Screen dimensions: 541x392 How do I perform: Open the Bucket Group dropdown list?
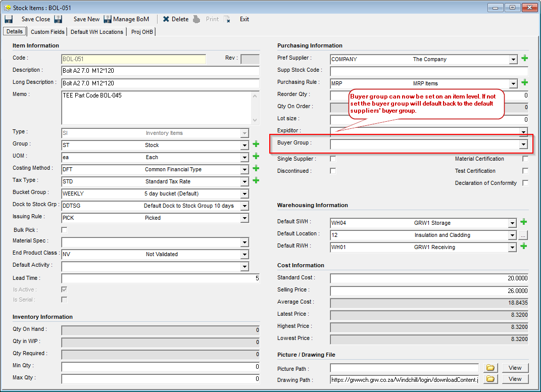245,194
